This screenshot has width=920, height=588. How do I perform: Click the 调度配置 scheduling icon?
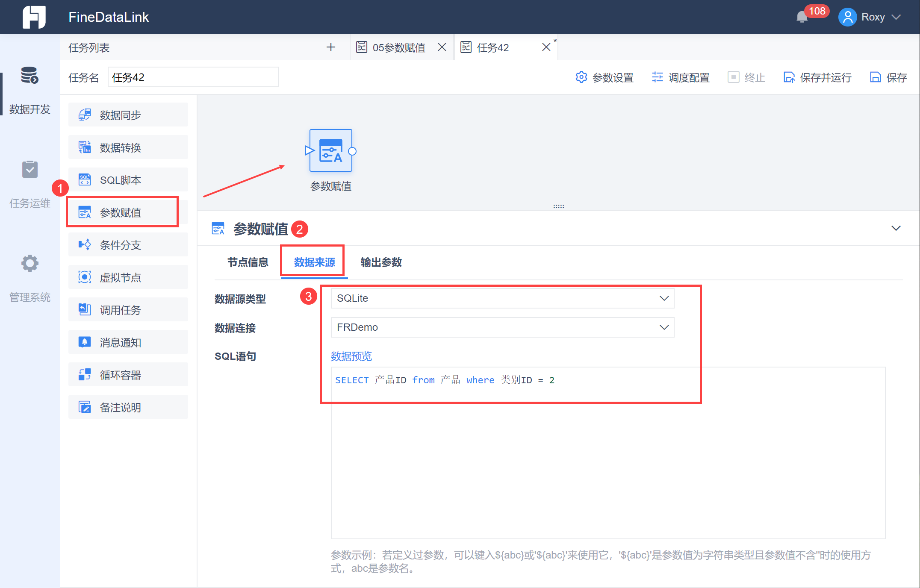pyautogui.click(x=657, y=77)
